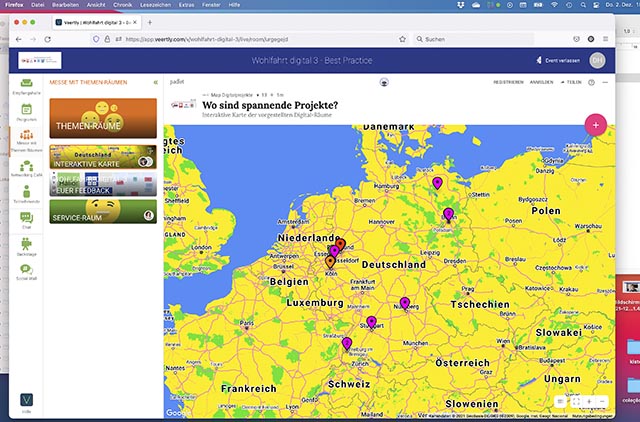This screenshot has width=640, height=422.
Task: Open the Chronik menu
Action: tap(122, 5)
